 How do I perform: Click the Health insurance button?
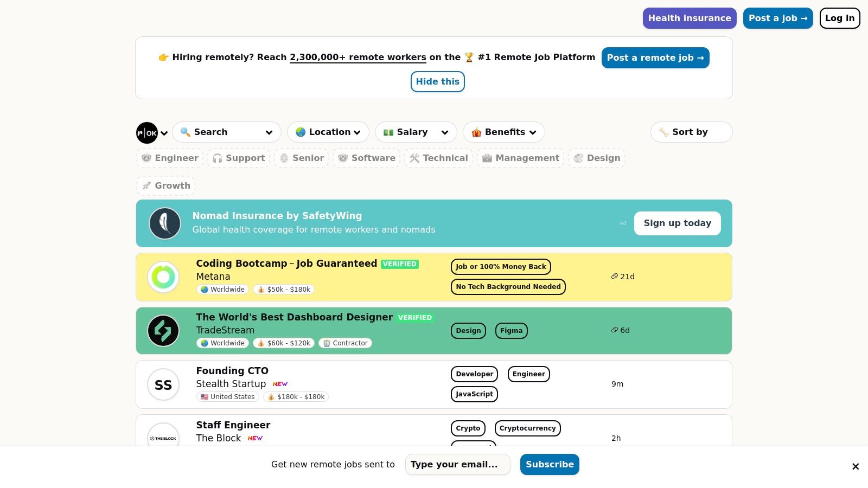pyautogui.click(x=690, y=18)
